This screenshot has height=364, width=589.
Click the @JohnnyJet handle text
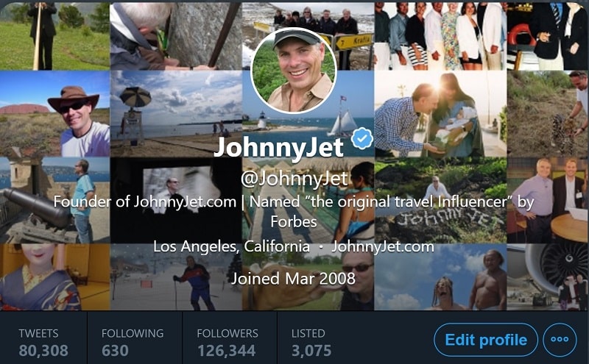pyautogui.click(x=294, y=179)
